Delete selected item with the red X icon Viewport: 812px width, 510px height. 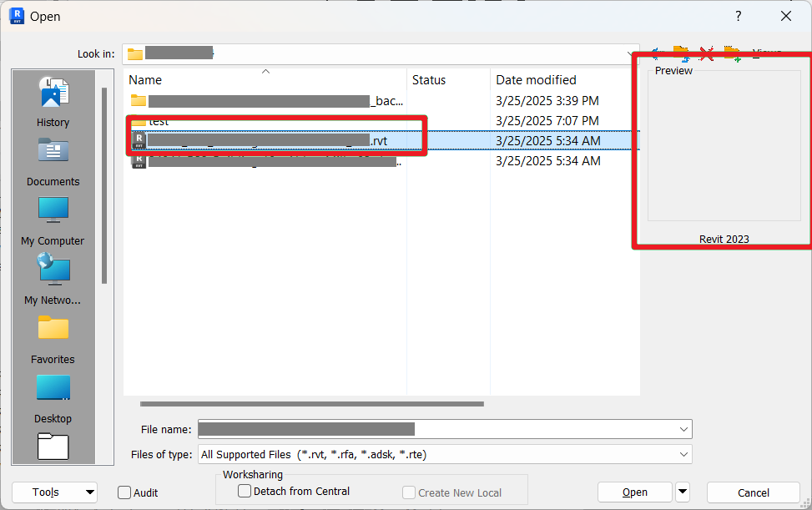point(707,53)
